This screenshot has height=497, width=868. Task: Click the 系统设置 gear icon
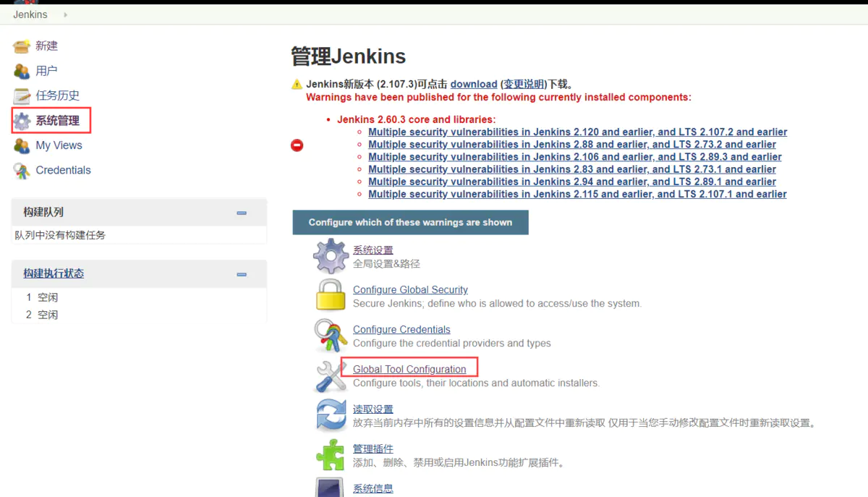(331, 256)
